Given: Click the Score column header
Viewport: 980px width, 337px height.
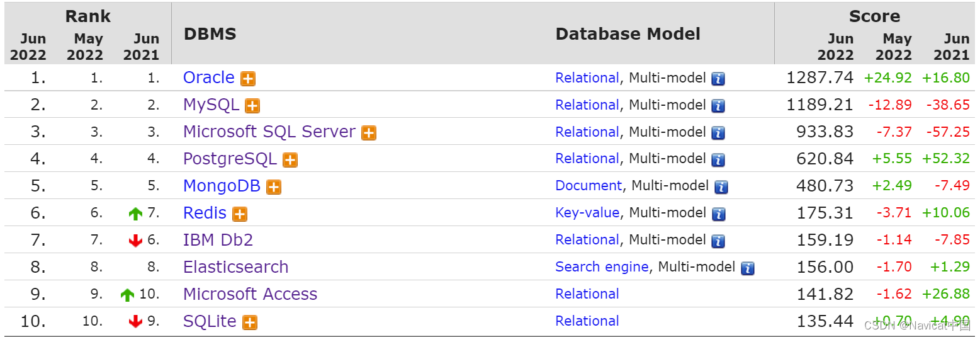Looking at the screenshot, I should pyautogui.click(x=874, y=16).
